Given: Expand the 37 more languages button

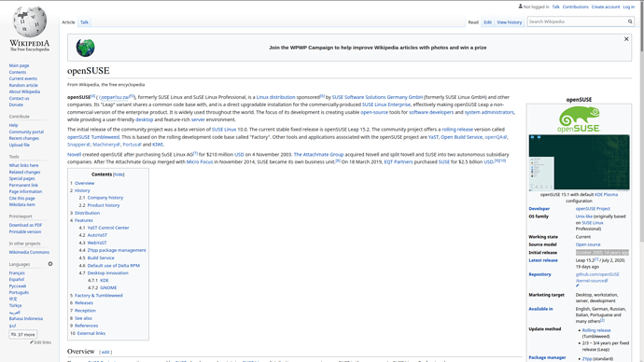Looking at the screenshot, I should (x=23, y=335).
